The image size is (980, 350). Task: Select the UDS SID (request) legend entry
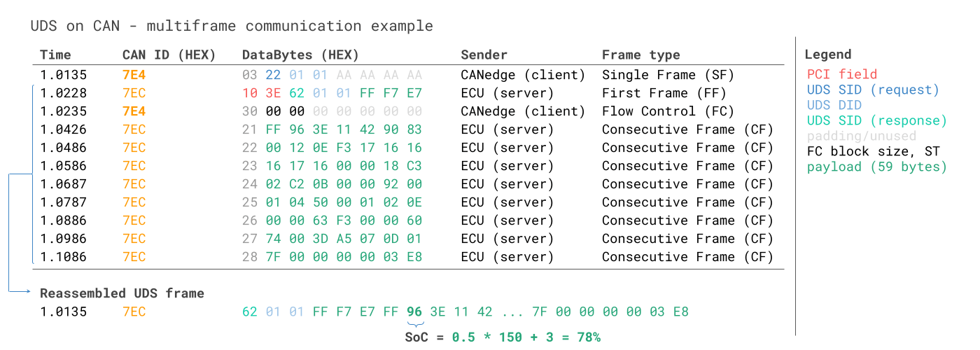click(873, 90)
